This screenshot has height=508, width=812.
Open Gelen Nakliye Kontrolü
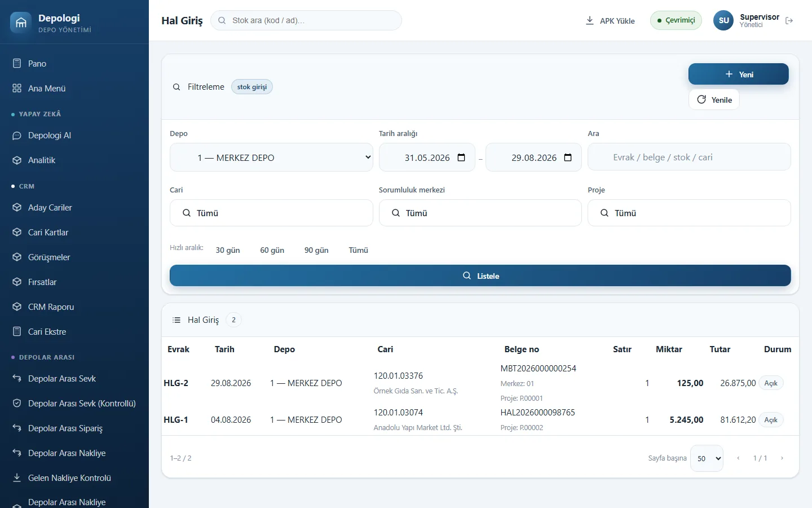(74, 478)
